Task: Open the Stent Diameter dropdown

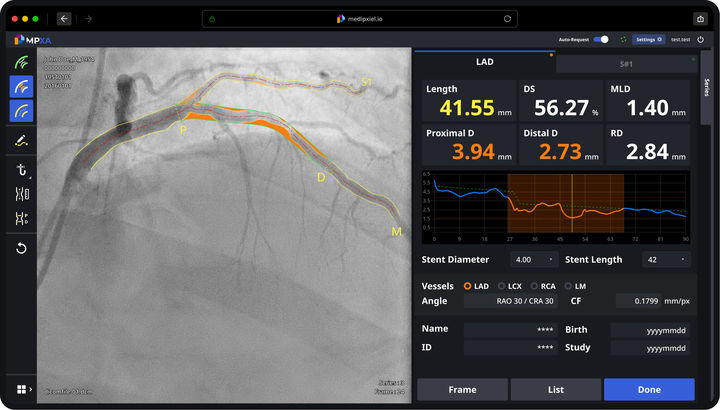Action: click(534, 259)
